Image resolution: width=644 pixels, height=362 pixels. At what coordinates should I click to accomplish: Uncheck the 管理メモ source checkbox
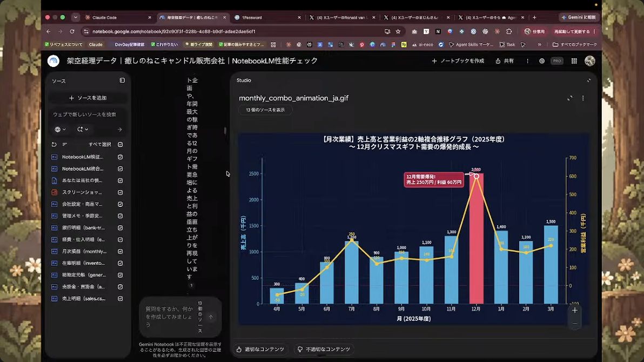point(120,216)
